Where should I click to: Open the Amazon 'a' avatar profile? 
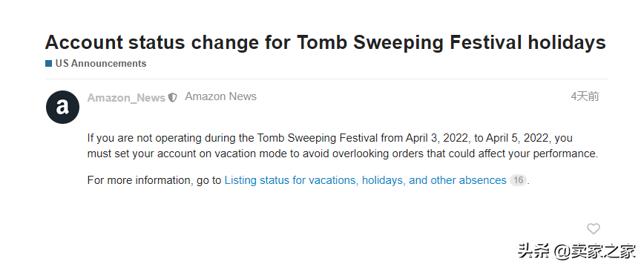click(62, 108)
